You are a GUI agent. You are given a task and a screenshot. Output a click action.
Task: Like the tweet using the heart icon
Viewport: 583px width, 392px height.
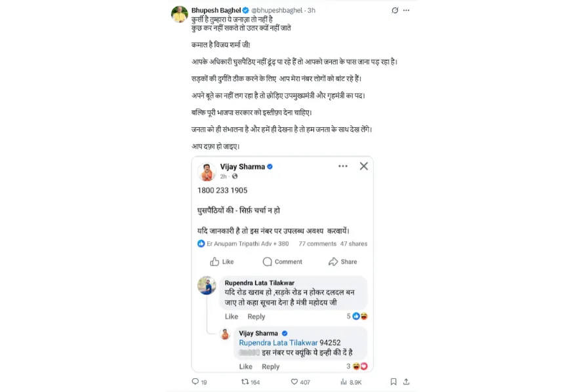[294, 382]
